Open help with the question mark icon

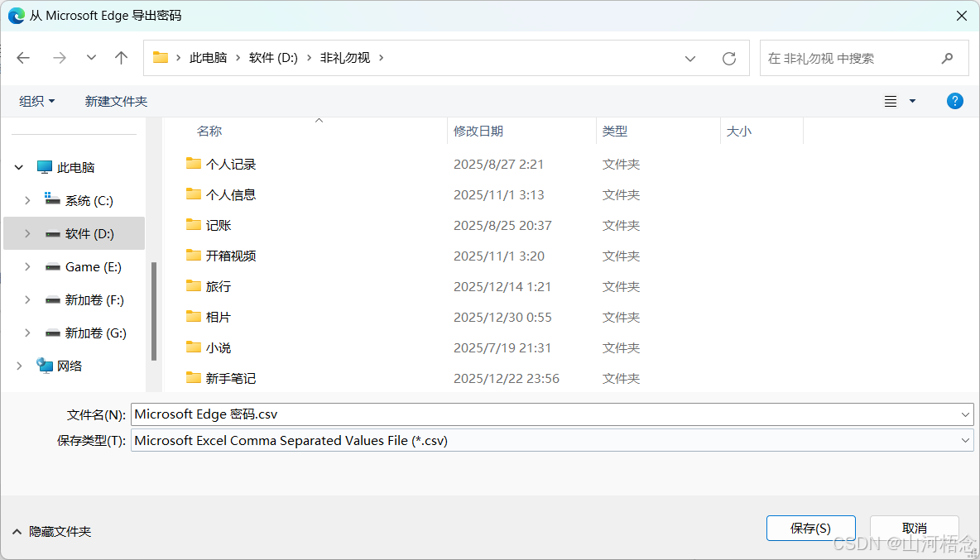coord(955,101)
